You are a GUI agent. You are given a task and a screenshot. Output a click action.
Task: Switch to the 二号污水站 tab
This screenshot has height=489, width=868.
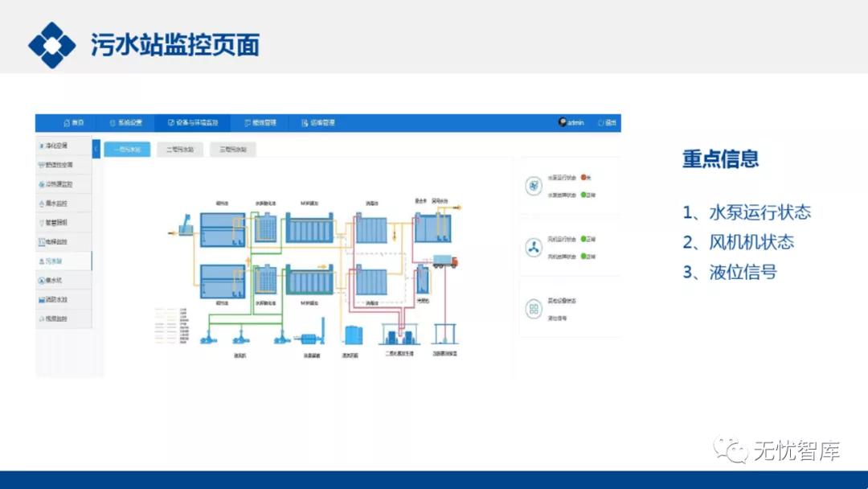(179, 150)
